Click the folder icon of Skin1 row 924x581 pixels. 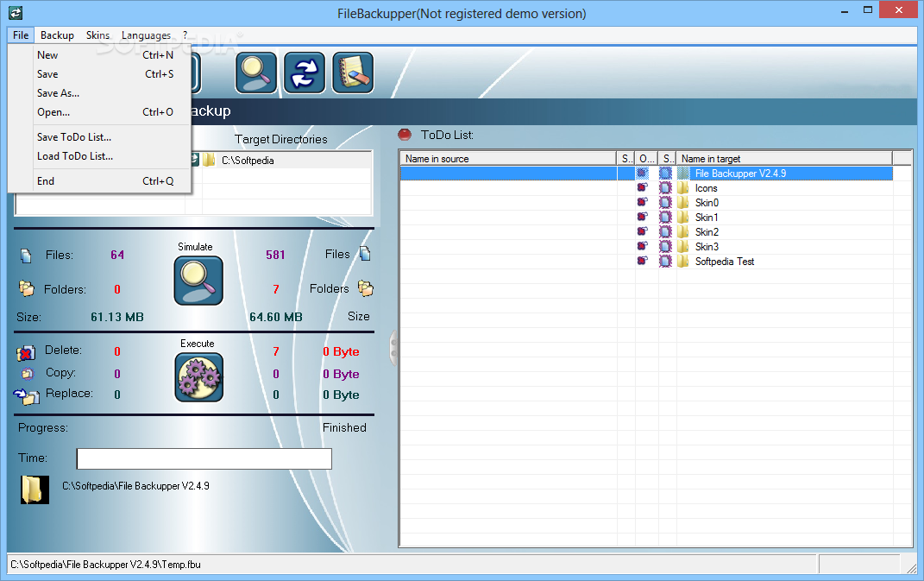pyautogui.click(x=683, y=217)
